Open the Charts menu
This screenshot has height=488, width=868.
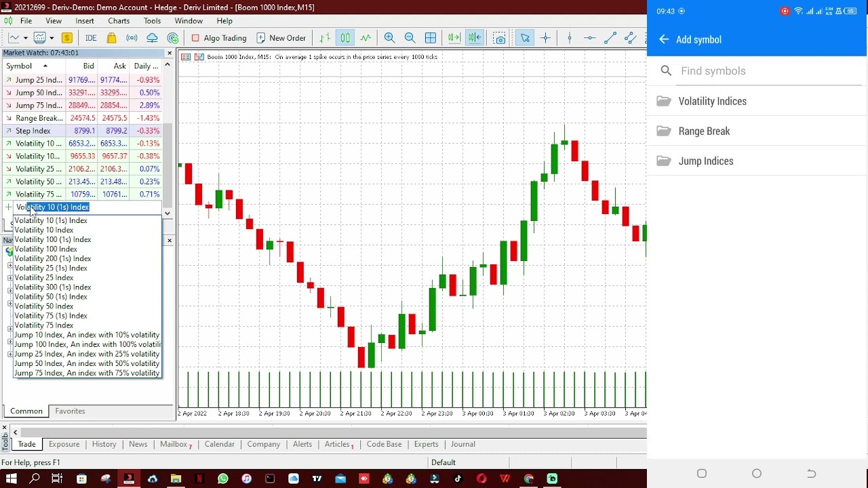(119, 21)
